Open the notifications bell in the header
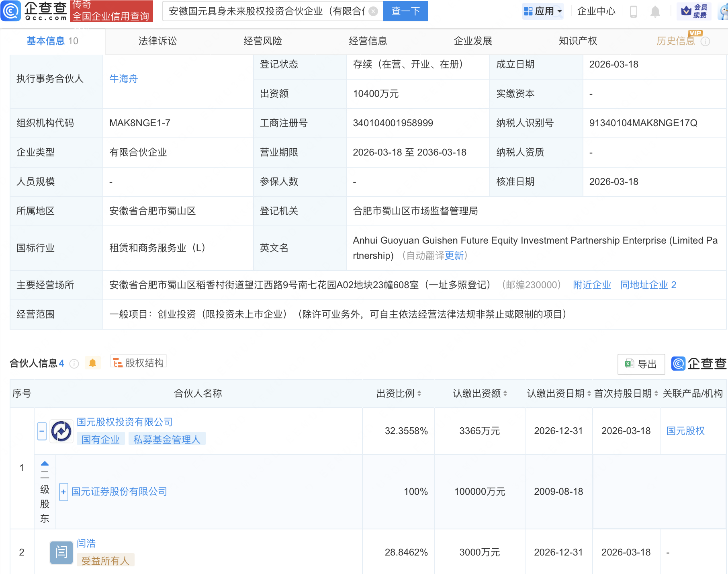728x574 pixels. click(655, 11)
